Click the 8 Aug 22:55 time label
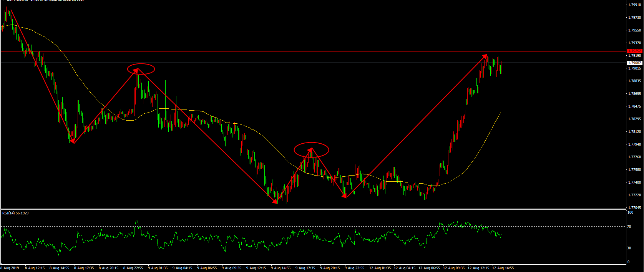Screen dimensions: 644x272 click(x=133, y=268)
